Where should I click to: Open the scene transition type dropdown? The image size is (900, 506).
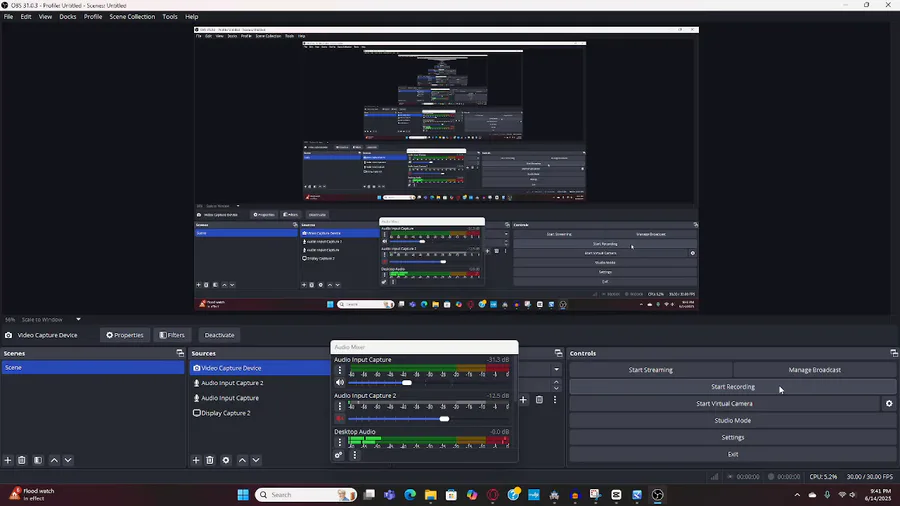pos(556,369)
